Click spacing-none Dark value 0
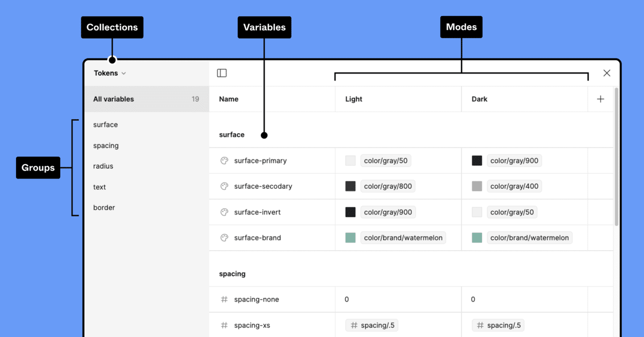 [x=473, y=299]
